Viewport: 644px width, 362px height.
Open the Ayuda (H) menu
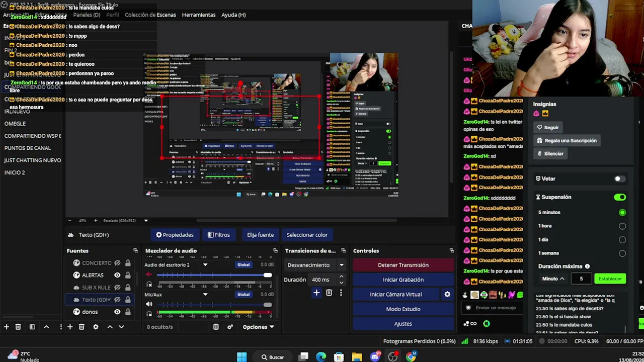[x=233, y=15]
